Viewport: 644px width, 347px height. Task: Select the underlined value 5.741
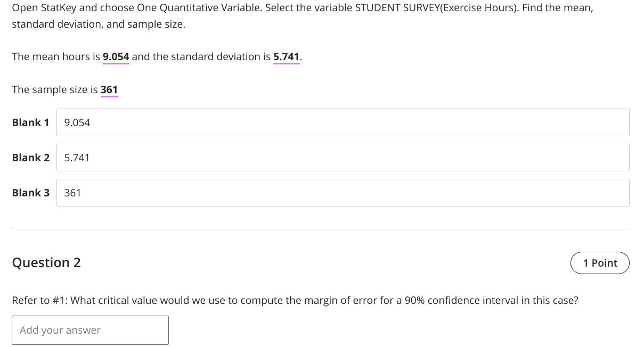point(286,56)
